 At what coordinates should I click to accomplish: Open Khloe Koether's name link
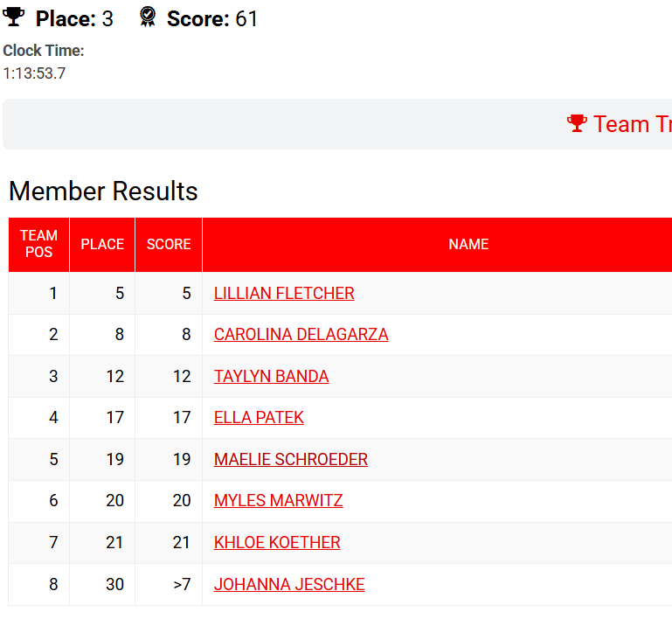click(x=277, y=542)
